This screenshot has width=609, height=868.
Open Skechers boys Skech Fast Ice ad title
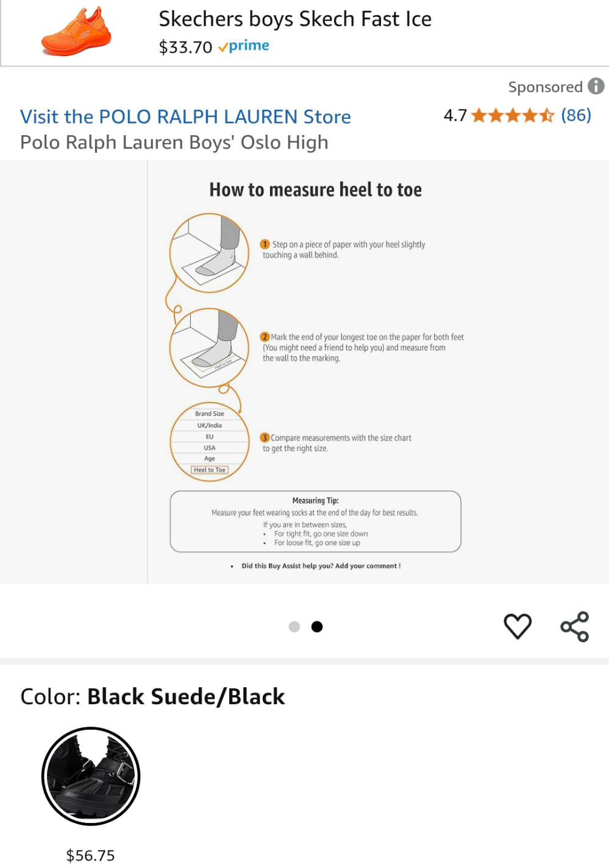click(295, 19)
